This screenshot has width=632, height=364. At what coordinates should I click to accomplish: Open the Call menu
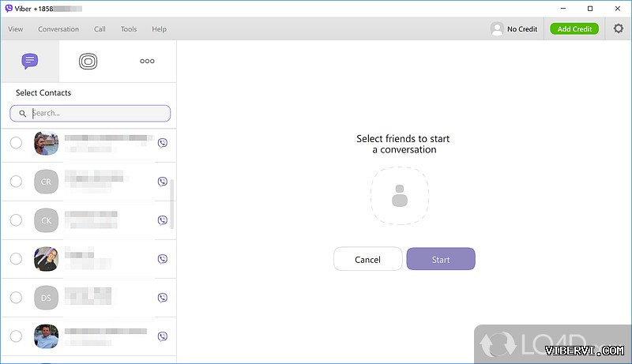pos(100,29)
